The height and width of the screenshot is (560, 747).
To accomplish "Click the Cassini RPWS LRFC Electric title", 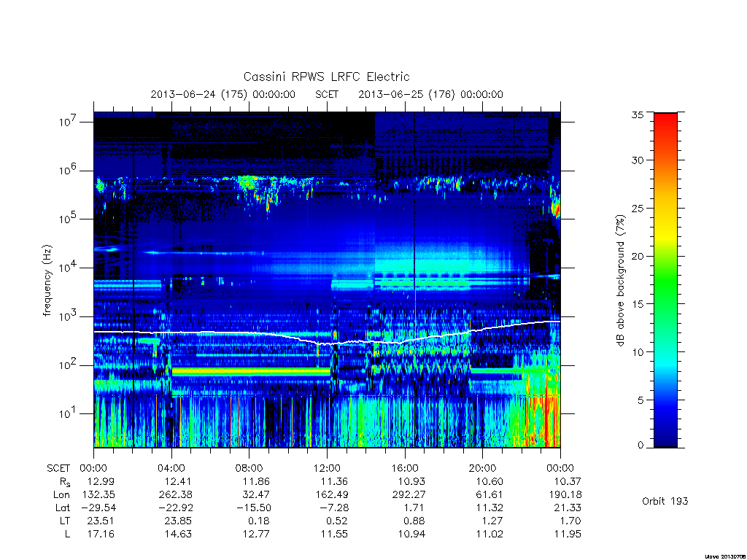I will (x=326, y=77).
